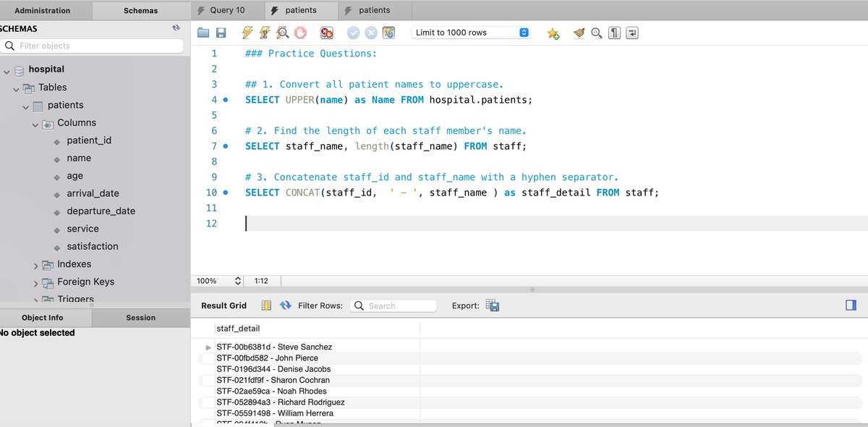The width and height of the screenshot is (868, 427).
Task: Refresh schemas with the arrows icon
Action: [175, 28]
